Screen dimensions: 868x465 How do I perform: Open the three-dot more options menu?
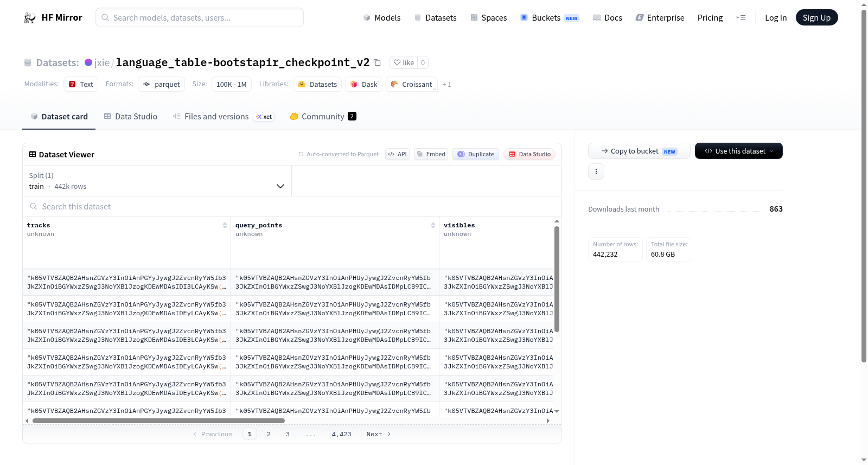point(596,171)
